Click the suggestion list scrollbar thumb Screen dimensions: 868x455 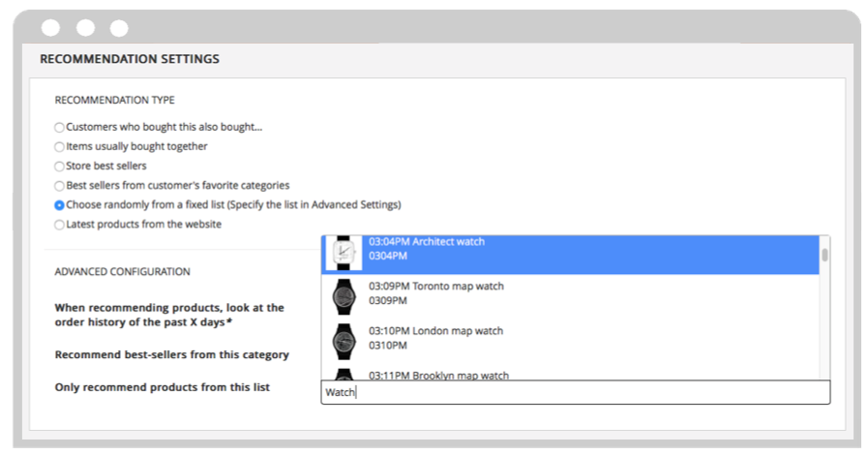(x=824, y=255)
